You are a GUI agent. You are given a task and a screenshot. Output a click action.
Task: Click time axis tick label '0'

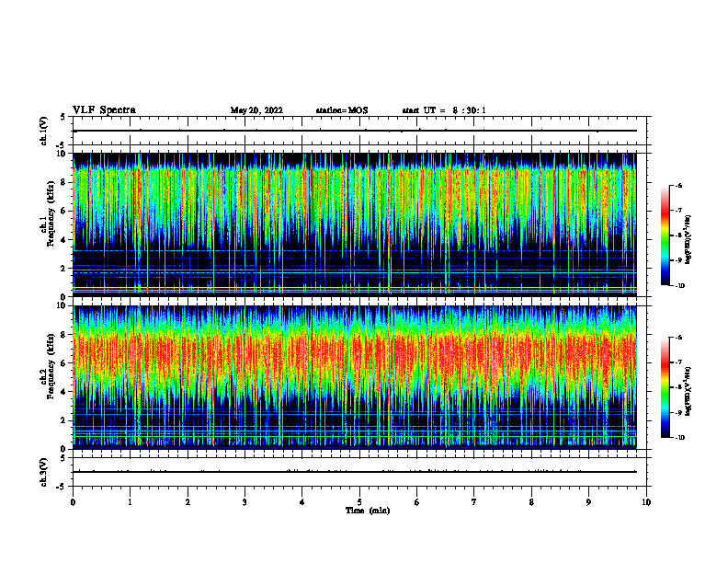click(x=73, y=502)
